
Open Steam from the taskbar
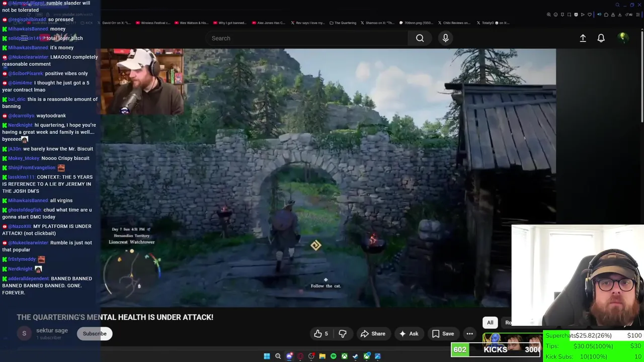pos(355,356)
